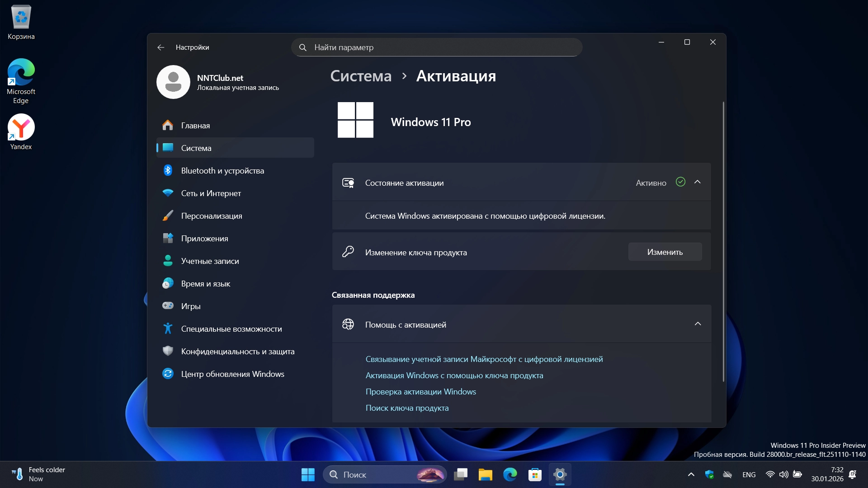Viewport: 868px width, 488px height.
Task: Open Специальные возможности settings
Action: tap(231, 329)
